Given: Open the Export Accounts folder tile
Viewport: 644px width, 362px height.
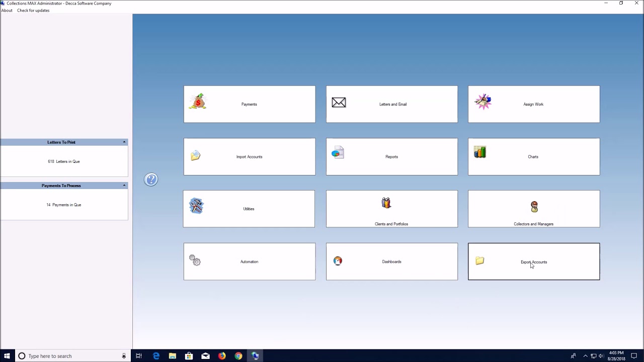Looking at the screenshot, I should 534,261.
